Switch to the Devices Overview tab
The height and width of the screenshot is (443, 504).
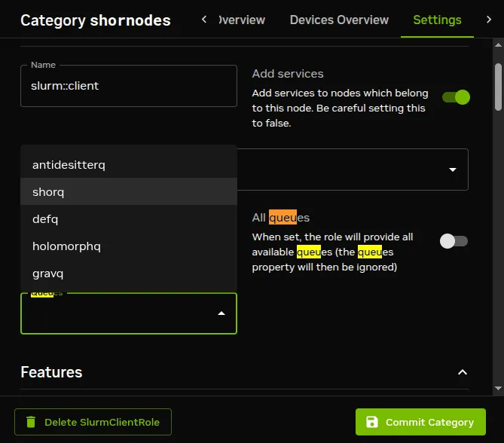[339, 20]
